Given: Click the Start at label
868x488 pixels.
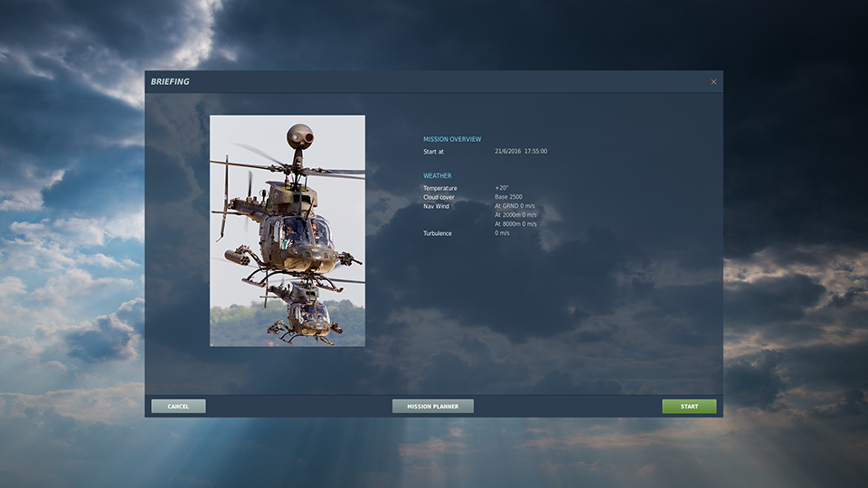Looking at the screenshot, I should click(434, 152).
